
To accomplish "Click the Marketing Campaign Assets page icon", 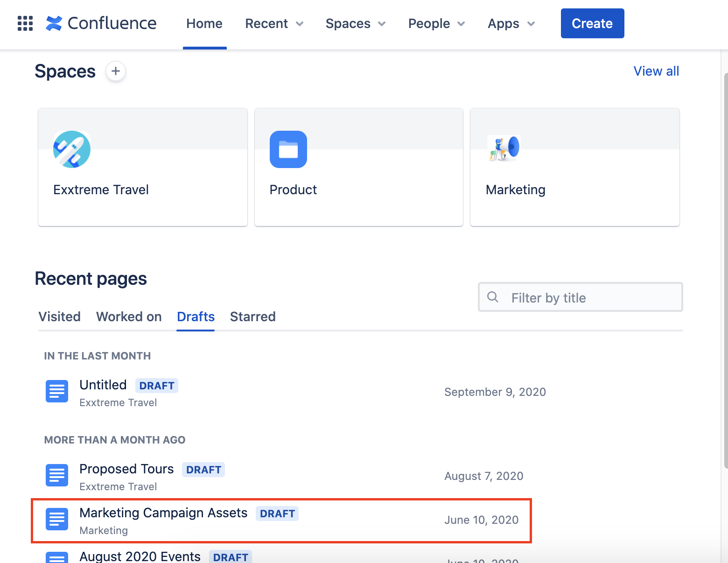I will 57,519.
